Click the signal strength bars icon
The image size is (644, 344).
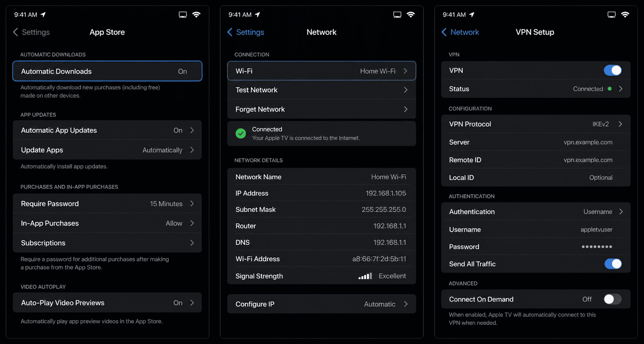coord(365,276)
